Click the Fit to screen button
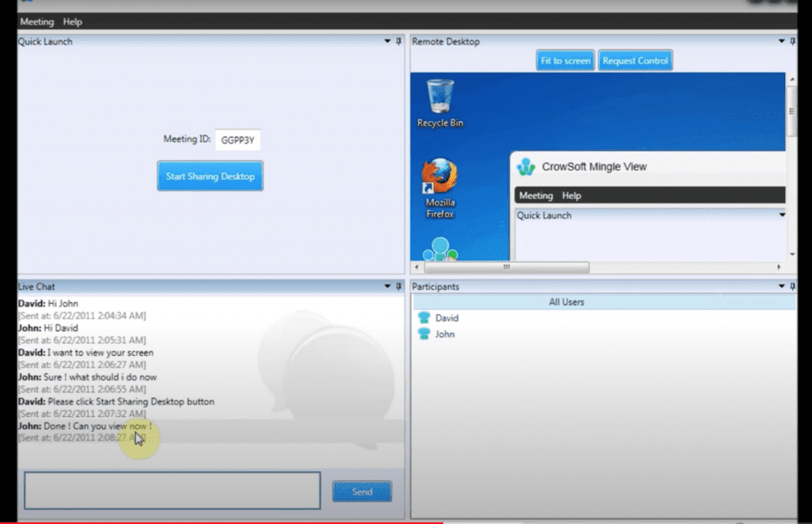This screenshot has width=812, height=524. 565,59
